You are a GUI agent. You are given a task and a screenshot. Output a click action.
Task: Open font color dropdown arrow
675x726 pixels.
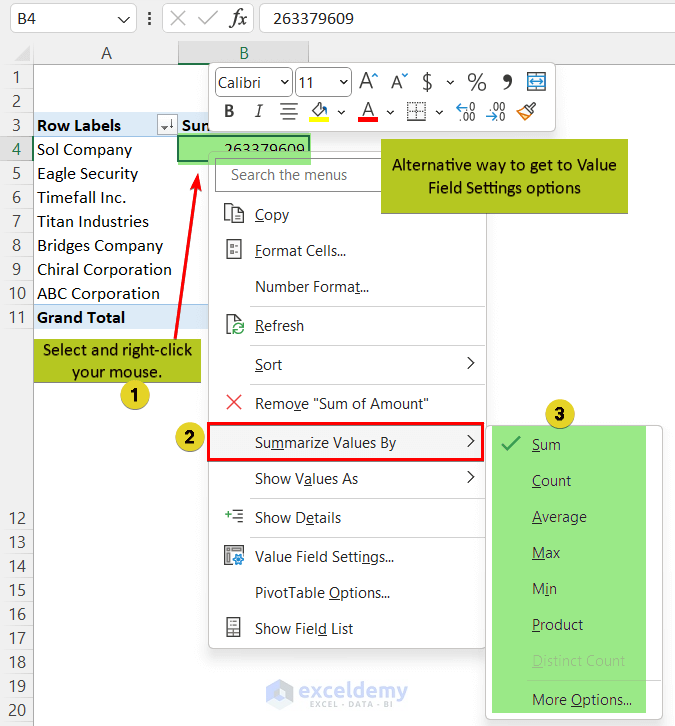[390, 112]
